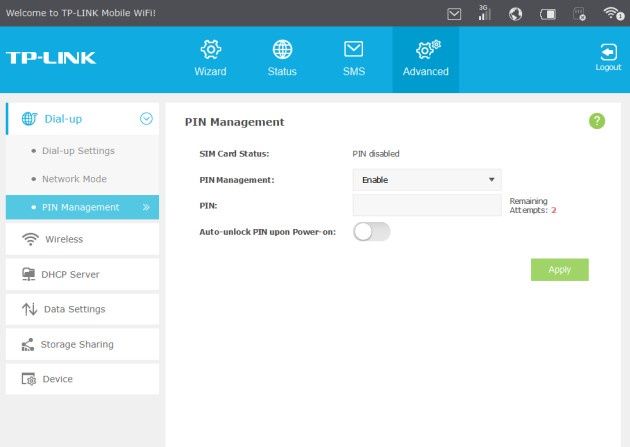Click the SIM card status icon
This screenshot has width=630, height=447.
pos(579,14)
